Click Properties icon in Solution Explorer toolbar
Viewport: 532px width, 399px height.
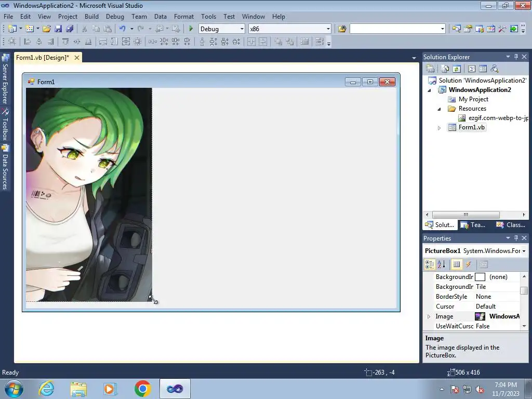coord(430,69)
